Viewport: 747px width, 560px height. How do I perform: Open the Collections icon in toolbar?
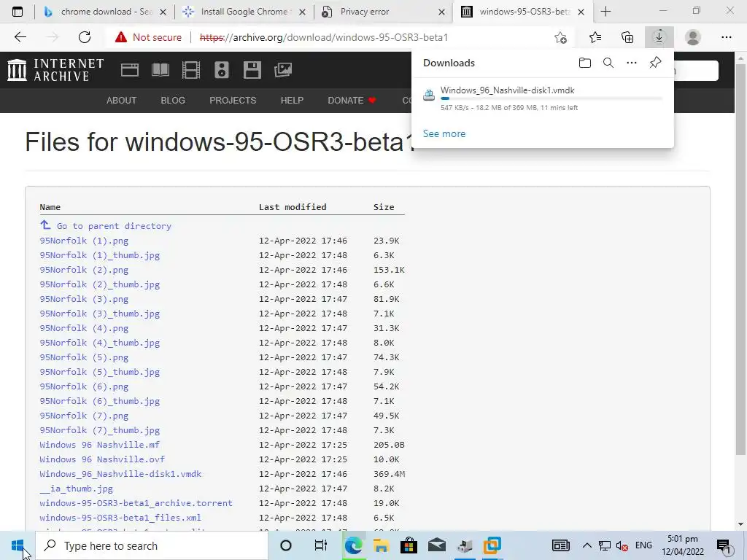627,37
